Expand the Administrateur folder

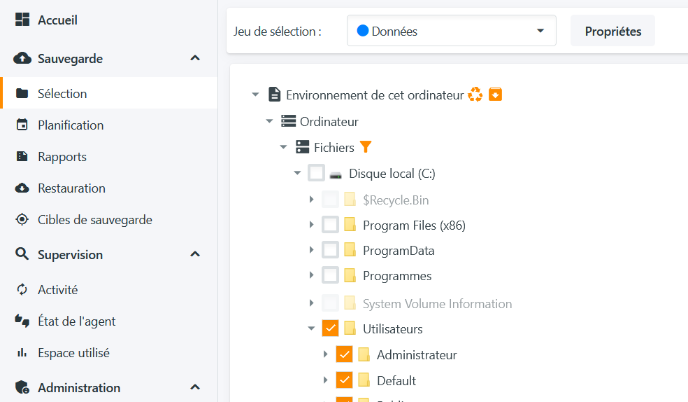pos(326,354)
